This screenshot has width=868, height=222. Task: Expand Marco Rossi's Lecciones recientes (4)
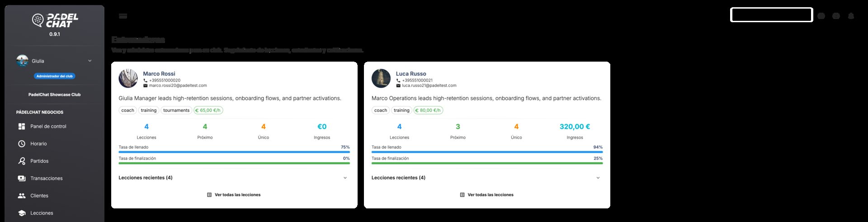(x=234, y=178)
